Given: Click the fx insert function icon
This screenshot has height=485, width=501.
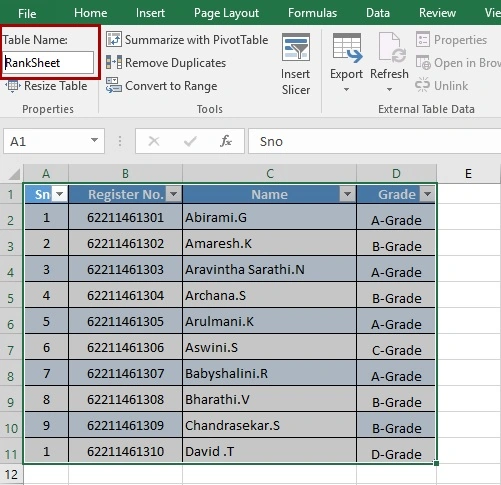Looking at the screenshot, I should click(x=226, y=141).
